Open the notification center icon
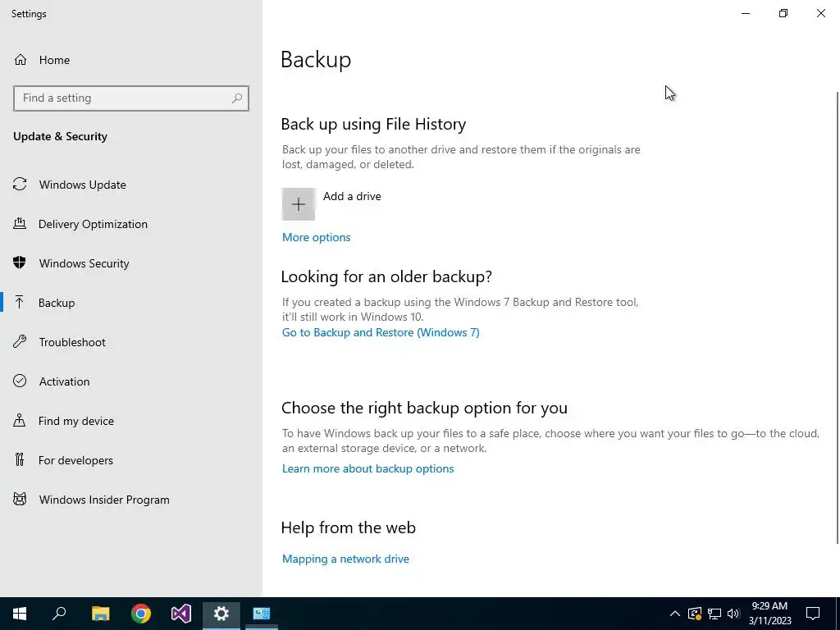840x630 pixels. [813, 614]
